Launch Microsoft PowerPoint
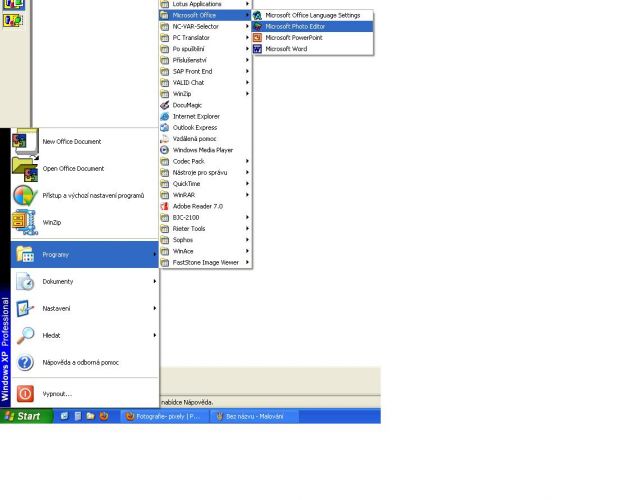The width and height of the screenshot is (639, 500). coord(313,37)
